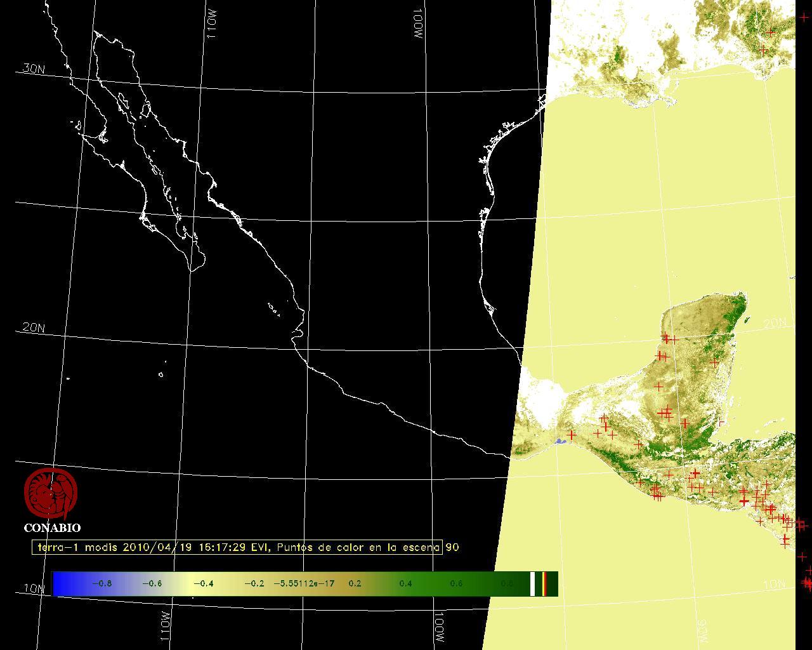Screen dimensions: 812x650
Task: Click the small blue lake on the isthmus
Action: [x=560, y=441]
